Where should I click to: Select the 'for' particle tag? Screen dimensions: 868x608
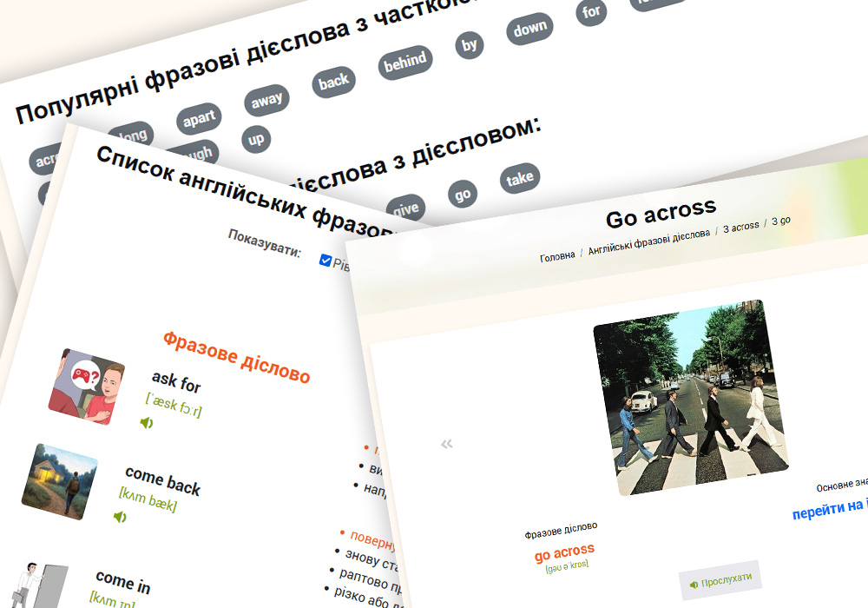tap(591, 11)
